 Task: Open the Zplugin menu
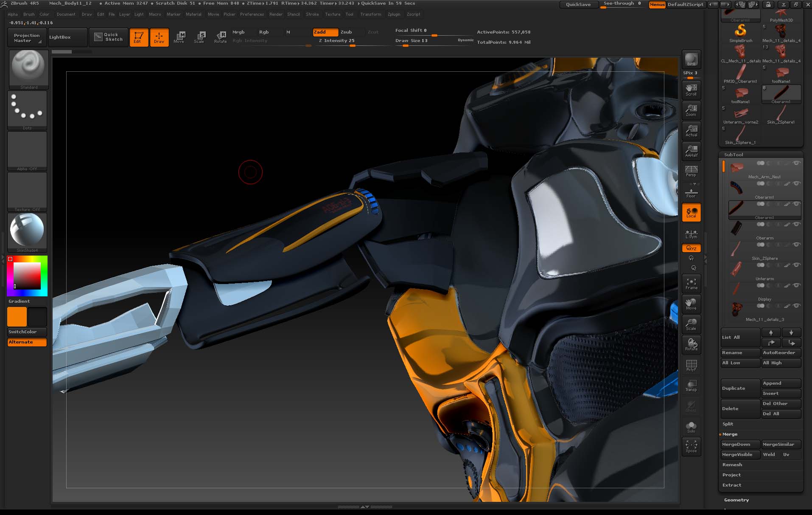[394, 14]
